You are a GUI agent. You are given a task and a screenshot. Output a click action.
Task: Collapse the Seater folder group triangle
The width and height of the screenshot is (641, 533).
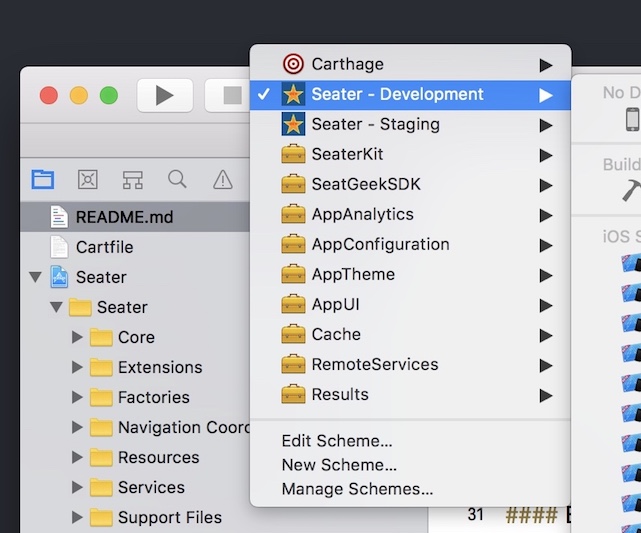pos(56,307)
